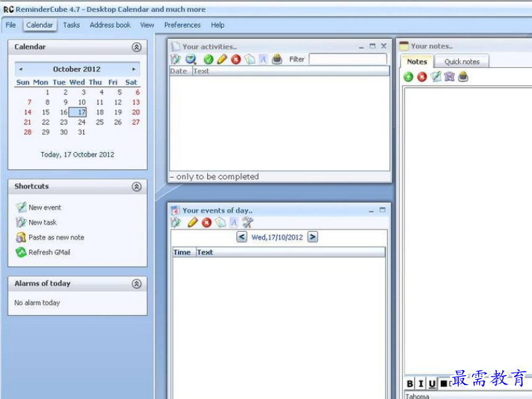Open the File menu
The width and height of the screenshot is (532, 399).
click(11, 25)
